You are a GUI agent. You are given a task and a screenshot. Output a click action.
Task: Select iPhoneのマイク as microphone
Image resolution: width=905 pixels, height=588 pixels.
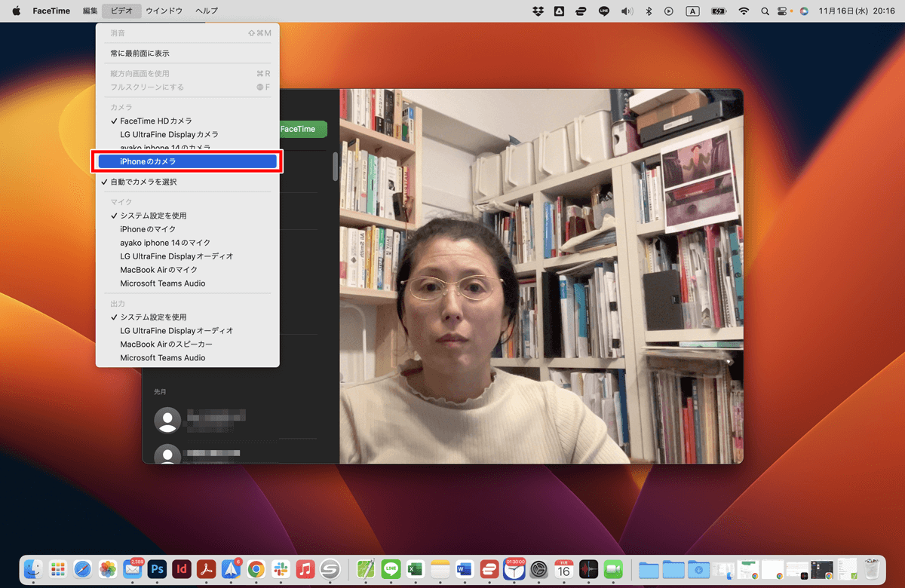coord(187,229)
